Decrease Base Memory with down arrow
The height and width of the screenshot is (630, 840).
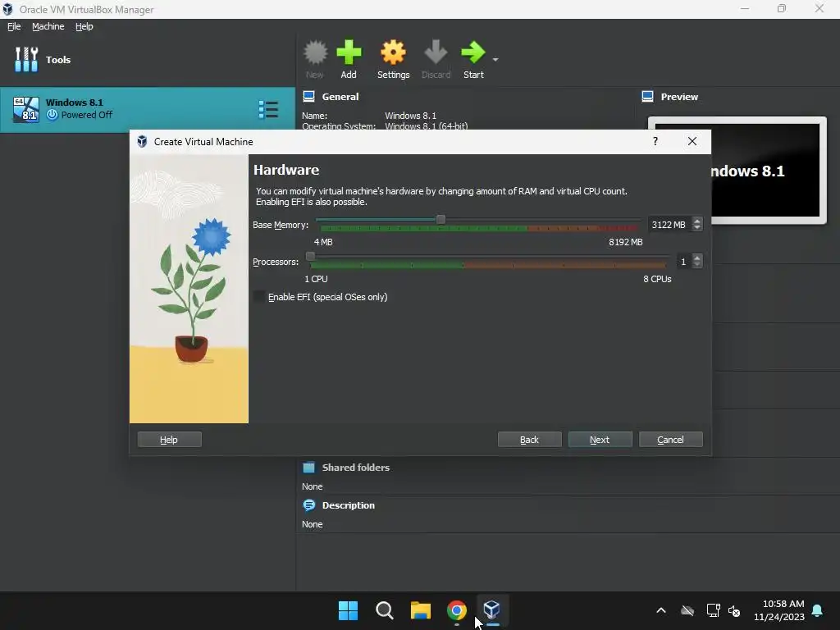click(x=696, y=228)
